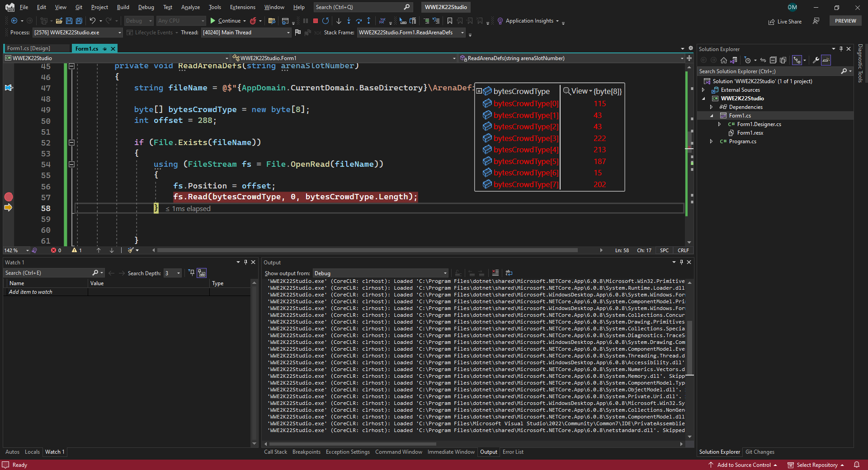868x470 pixels.
Task: Click the Hot Reload flame icon
Action: (253, 21)
